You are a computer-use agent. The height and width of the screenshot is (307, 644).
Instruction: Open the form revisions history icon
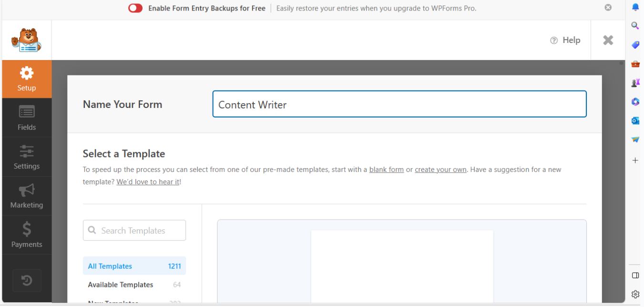[27, 281]
